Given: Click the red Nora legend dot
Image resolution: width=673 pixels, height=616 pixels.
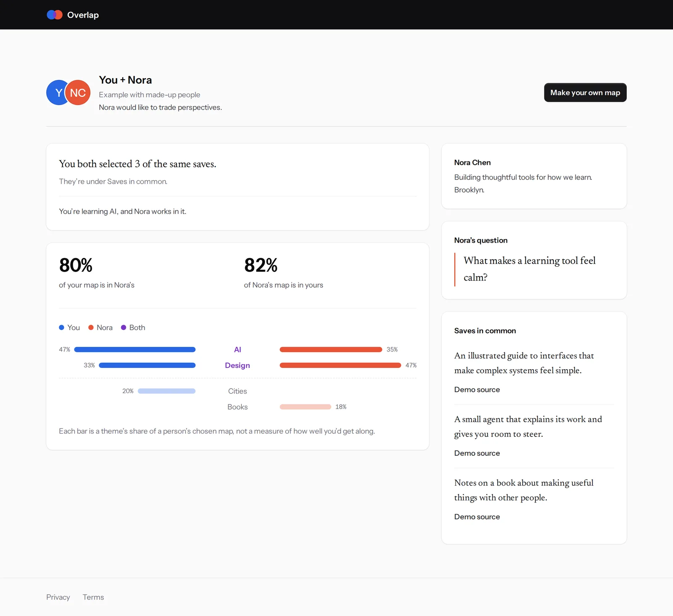Looking at the screenshot, I should (x=91, y=328).
